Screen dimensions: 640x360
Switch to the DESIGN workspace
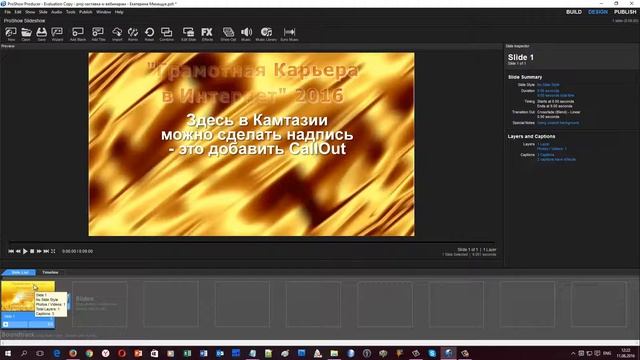tap(598, 12)
